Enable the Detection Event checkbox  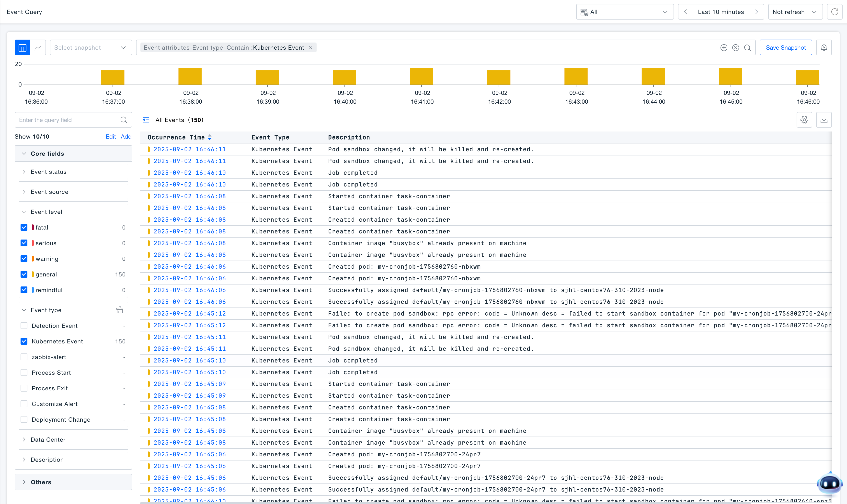coord(24,326)
